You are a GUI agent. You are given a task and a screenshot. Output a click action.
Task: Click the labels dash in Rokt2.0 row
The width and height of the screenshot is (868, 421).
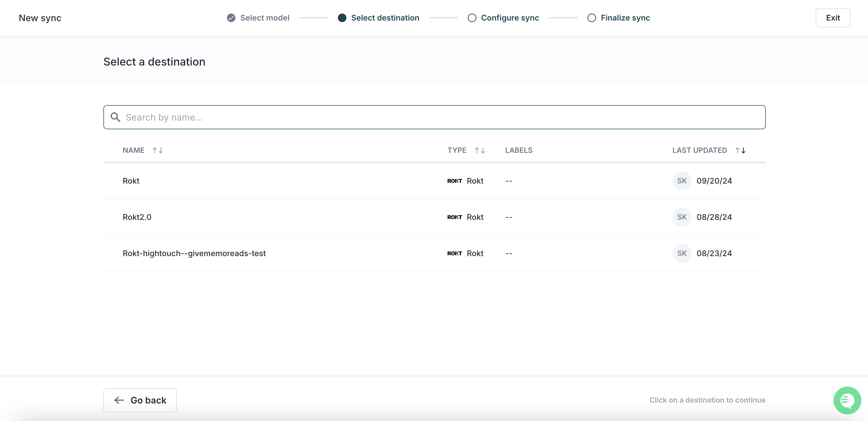click(x=508, y=217)
